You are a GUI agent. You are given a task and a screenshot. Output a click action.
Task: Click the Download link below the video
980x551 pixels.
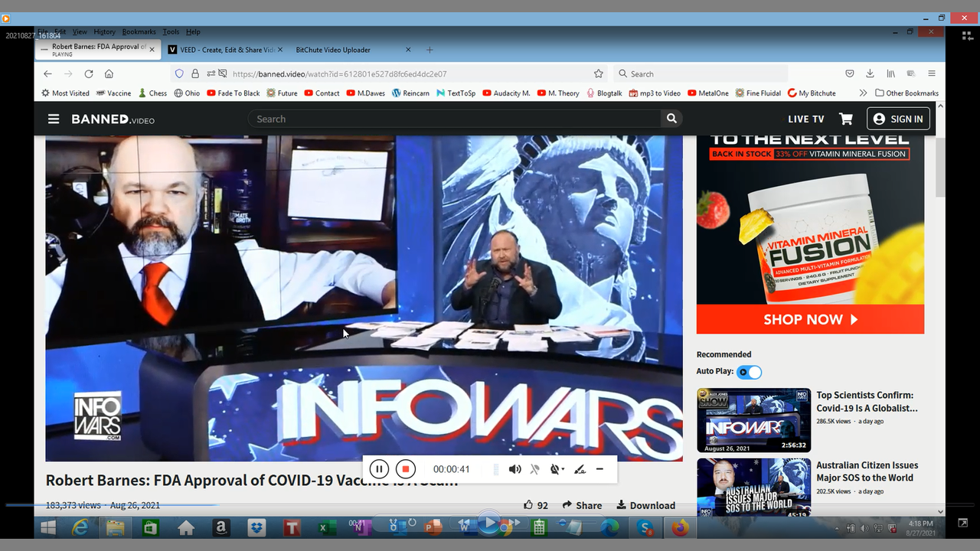646,505
